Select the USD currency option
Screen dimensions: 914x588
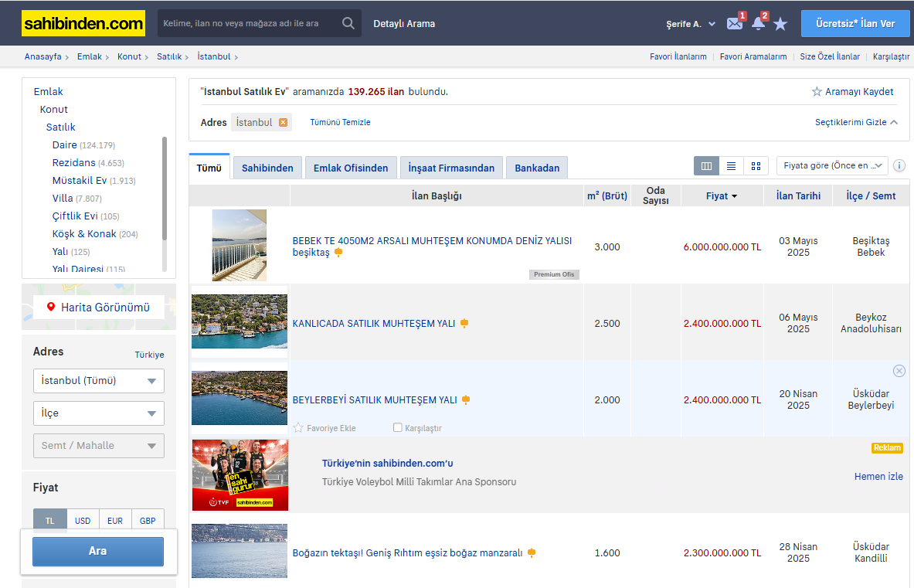coord(83,521)
